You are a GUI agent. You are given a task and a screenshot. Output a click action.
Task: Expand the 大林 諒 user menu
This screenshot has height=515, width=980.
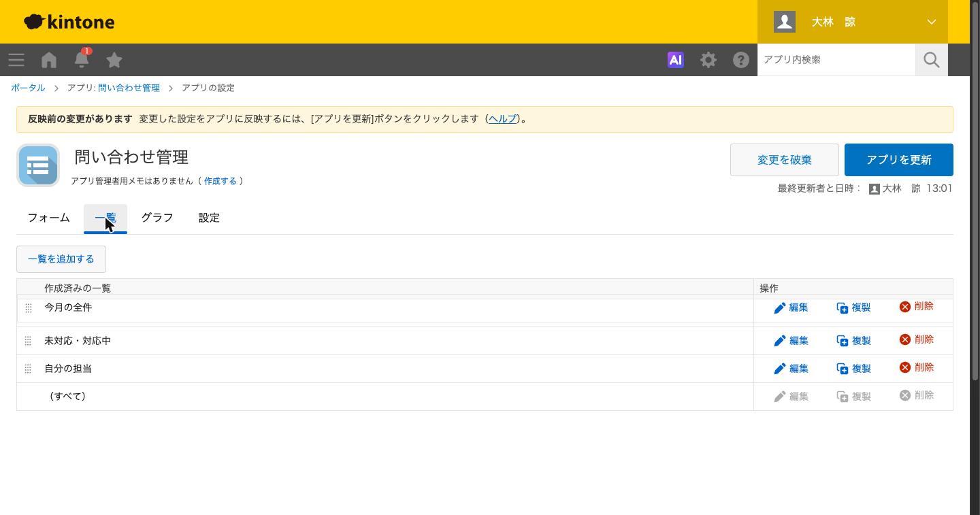(x=853, y=22)
